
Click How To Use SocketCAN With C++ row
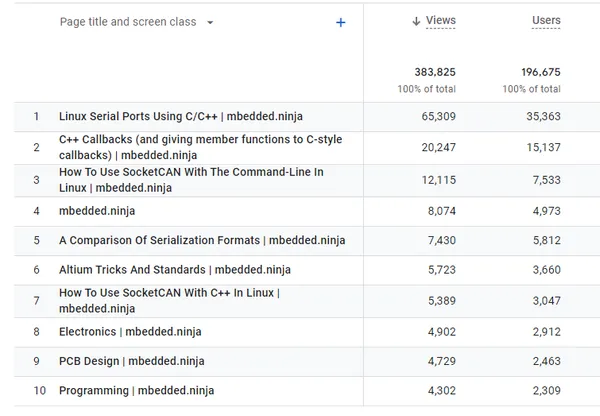[169, 300]
